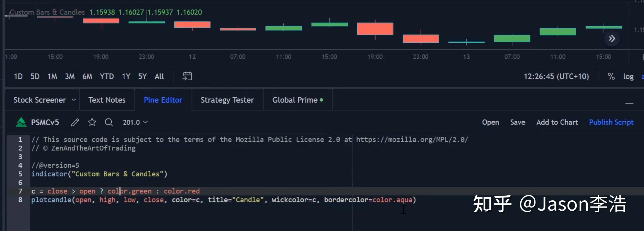Toggle log scale on chart
The image size is (644, 231).
628,76
